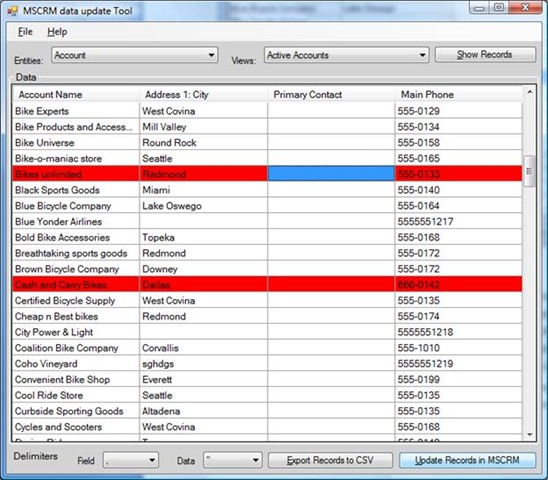Click the scroll down arrow of grid
Screen dimensions: 548x480
pyautogui.click(x=529, y=435)
